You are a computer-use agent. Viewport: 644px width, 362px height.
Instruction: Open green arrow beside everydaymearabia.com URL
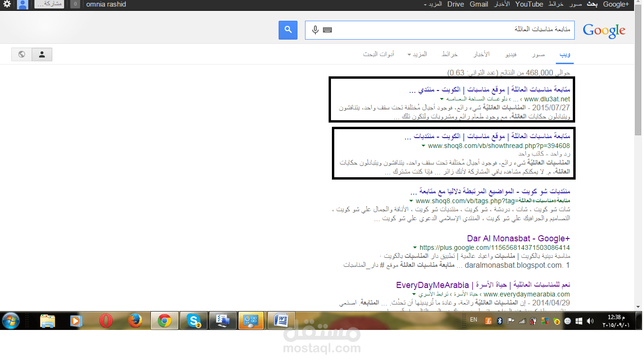tap(413, 294)
